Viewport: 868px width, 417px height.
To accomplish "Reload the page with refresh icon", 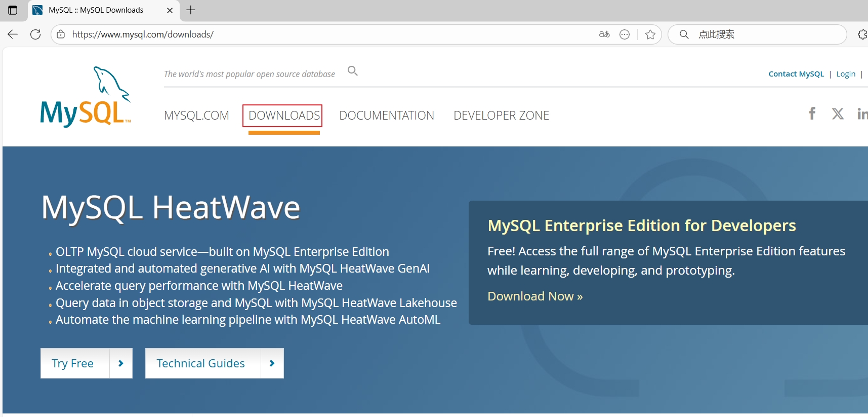I will pos(35,34).
